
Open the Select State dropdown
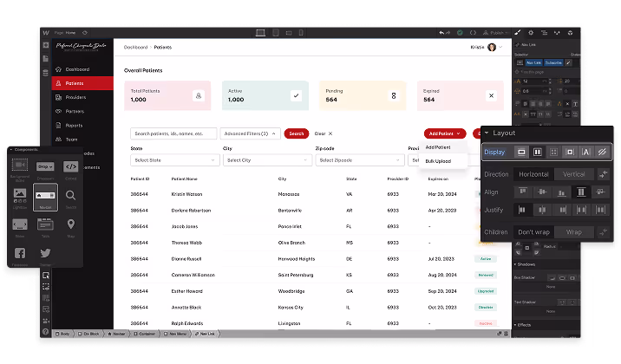(174, 160)
